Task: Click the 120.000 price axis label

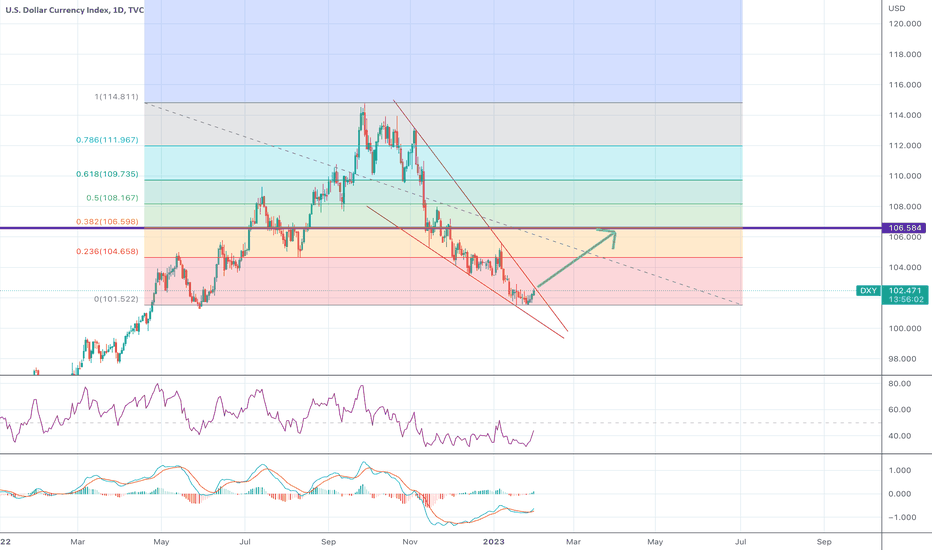Action: [x=905, y=24]
